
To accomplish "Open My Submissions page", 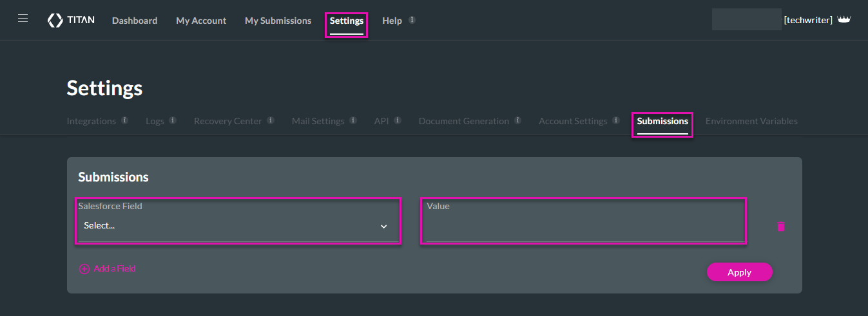I will point(278,21).
